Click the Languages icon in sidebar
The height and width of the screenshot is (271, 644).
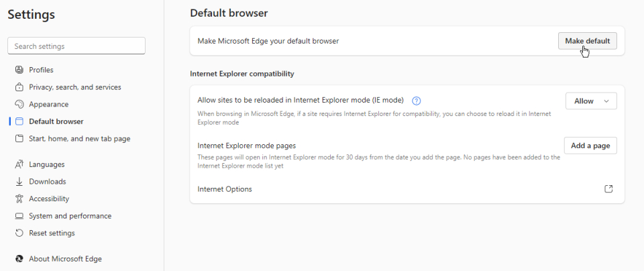19,164
